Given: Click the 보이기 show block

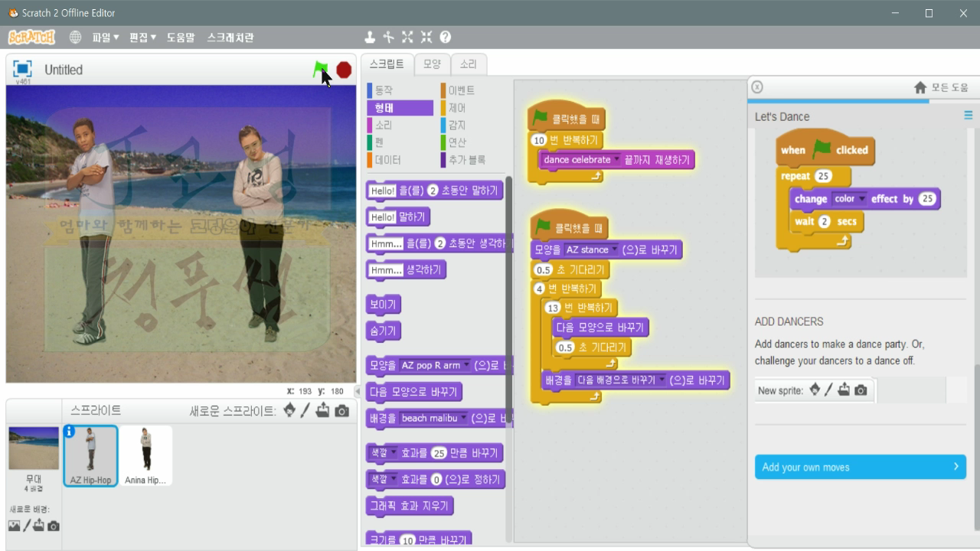Looking at the screenshot, I should (384, 305).
